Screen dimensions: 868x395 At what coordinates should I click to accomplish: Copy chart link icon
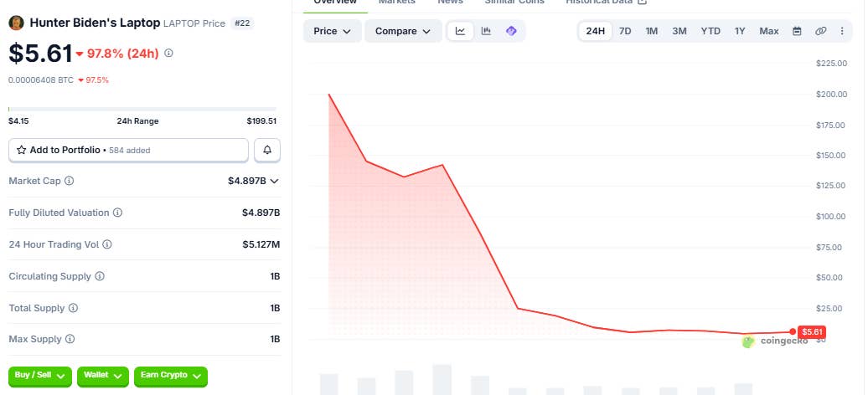820,31
